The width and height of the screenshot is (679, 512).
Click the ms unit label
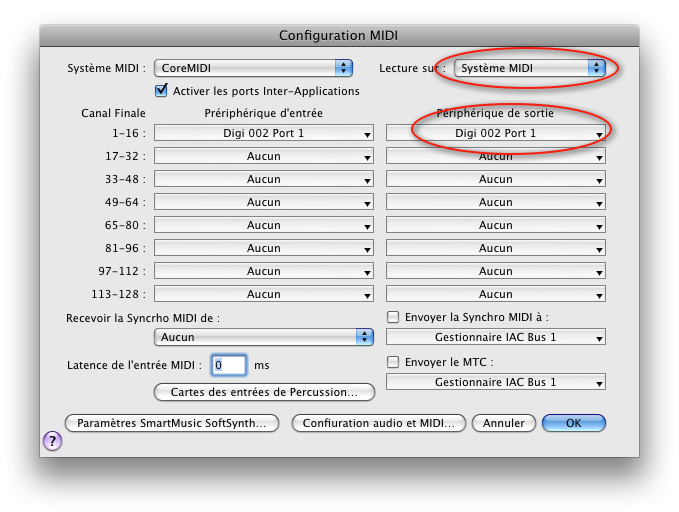(x=262, y=365)
